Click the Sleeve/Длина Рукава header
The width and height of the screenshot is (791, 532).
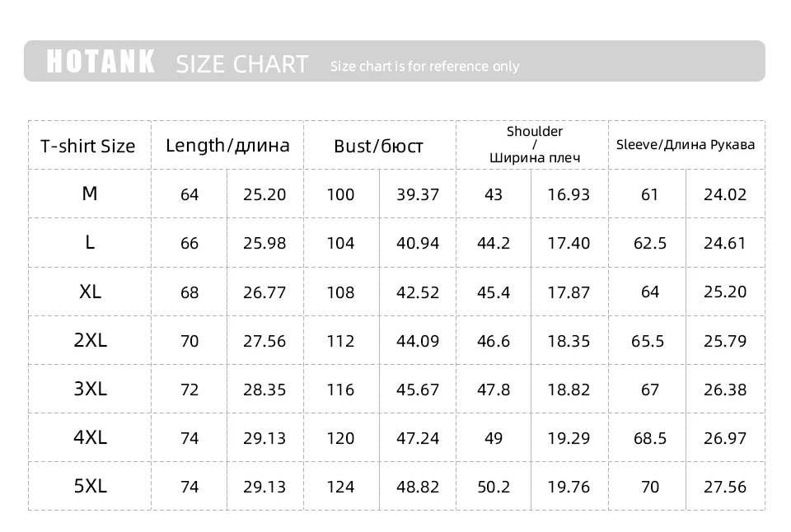(x=686, y=144)
